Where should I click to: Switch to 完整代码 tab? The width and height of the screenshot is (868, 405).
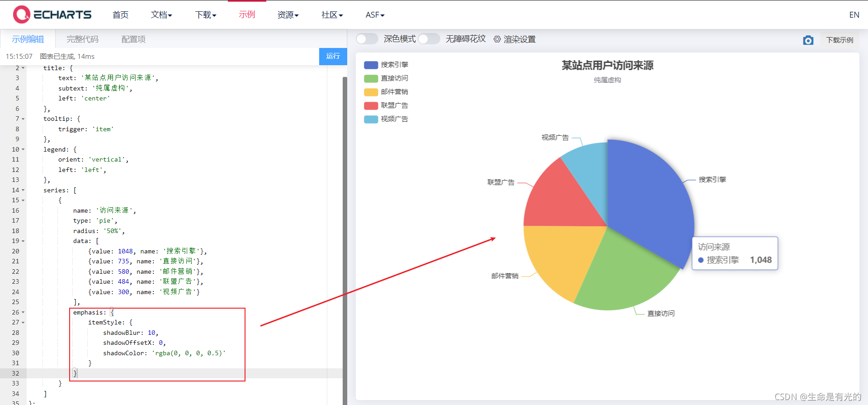pyautogui.click(x=82, y=39)
